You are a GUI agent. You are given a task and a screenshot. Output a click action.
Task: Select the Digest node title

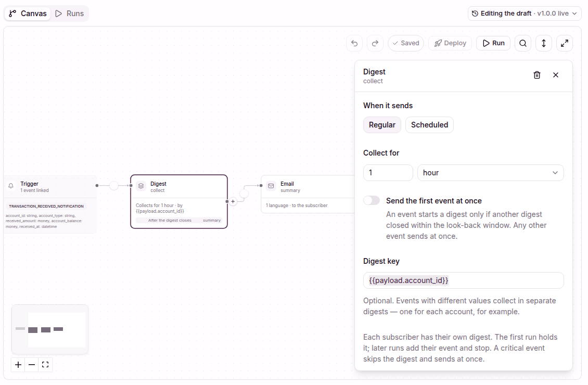pyautogui.click(x=158, y=184)
